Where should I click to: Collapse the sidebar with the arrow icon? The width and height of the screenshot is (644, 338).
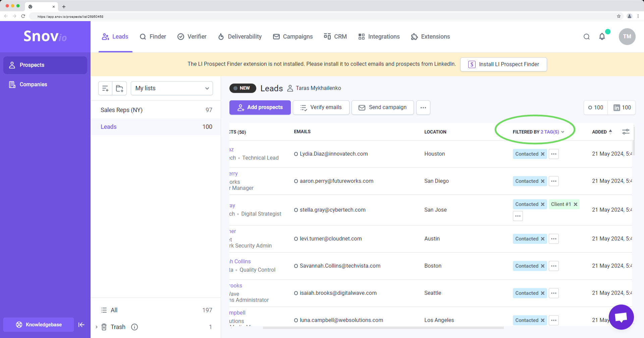coord(81,325)
